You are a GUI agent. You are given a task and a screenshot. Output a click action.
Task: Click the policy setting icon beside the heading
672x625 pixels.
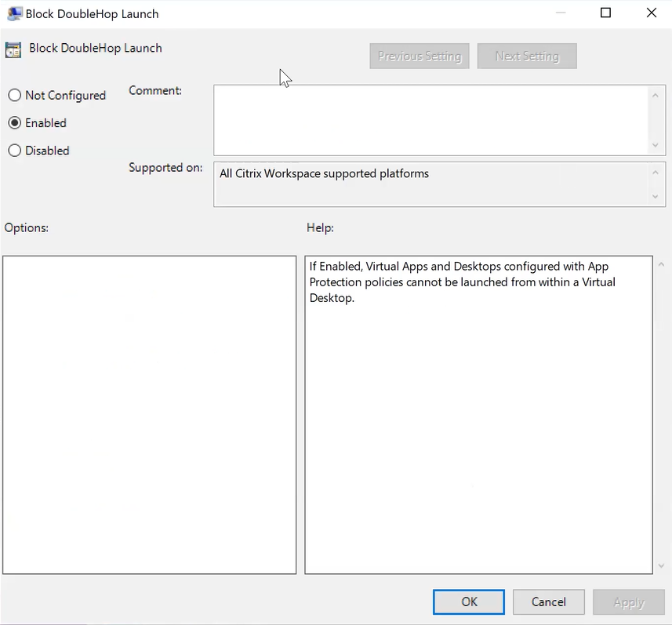pyautogui.click(x=13, y=49)
